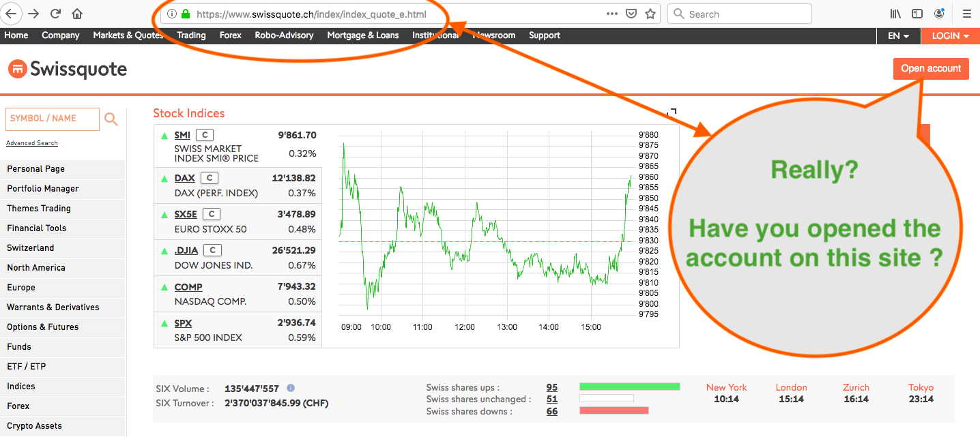This screenshot has height=437, width=980.
Task: Open Themes Trading in the sidebar
Action: click(x=63, y=209)
